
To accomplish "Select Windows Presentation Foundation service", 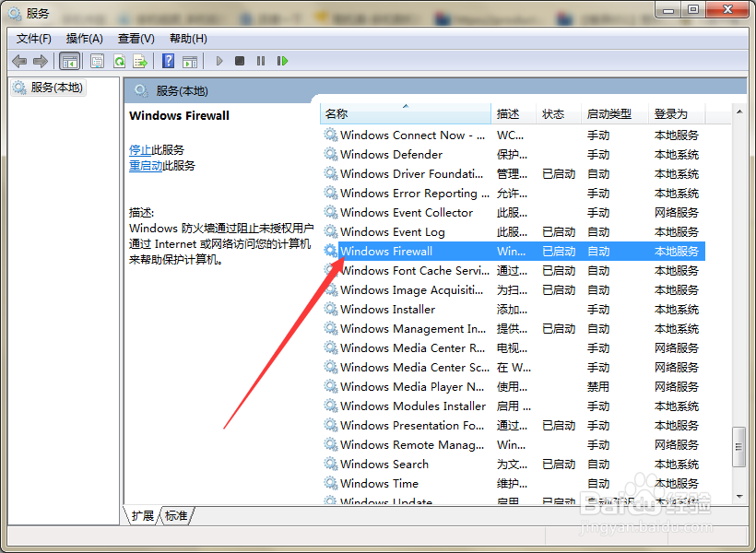I will [514, 425].
